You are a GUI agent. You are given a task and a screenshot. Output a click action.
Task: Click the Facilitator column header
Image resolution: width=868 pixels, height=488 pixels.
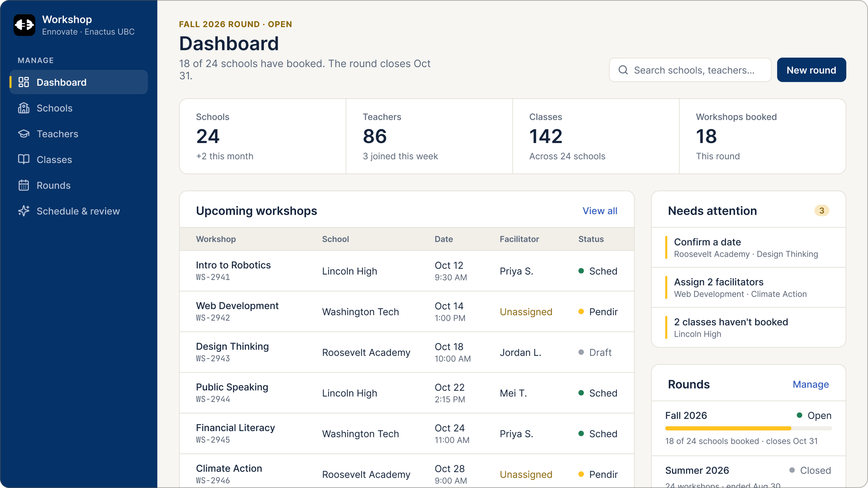[x=519, y=239]
